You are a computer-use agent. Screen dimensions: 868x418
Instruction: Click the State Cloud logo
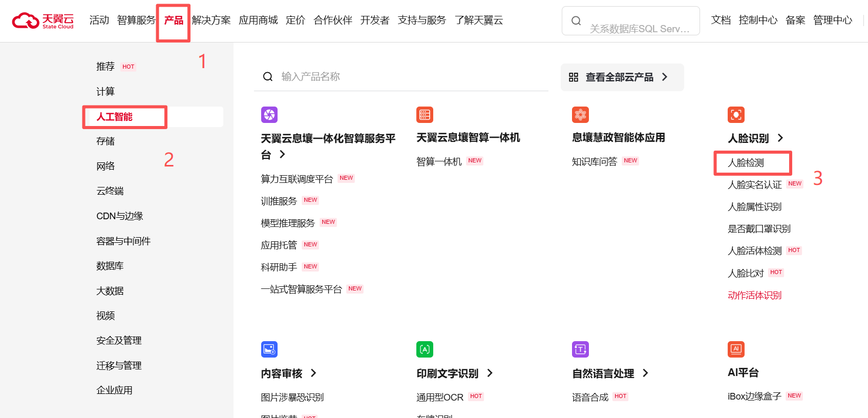[43, 20]
